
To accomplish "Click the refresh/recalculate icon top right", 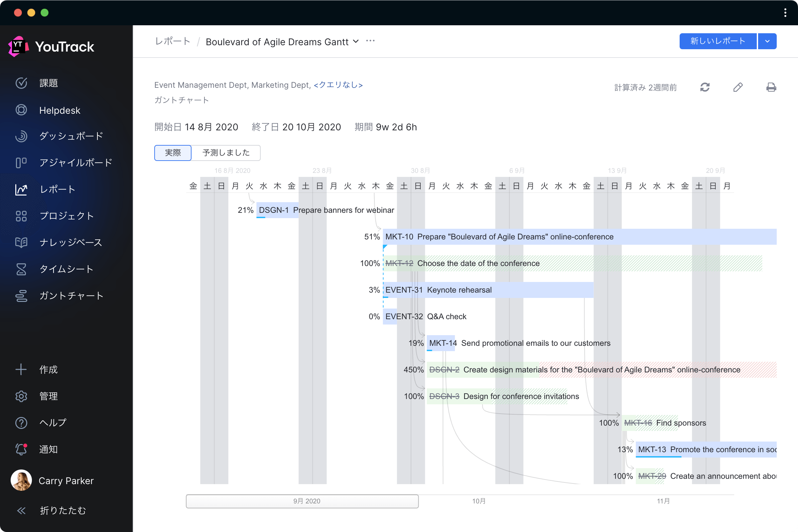I will tap(704, 88).
